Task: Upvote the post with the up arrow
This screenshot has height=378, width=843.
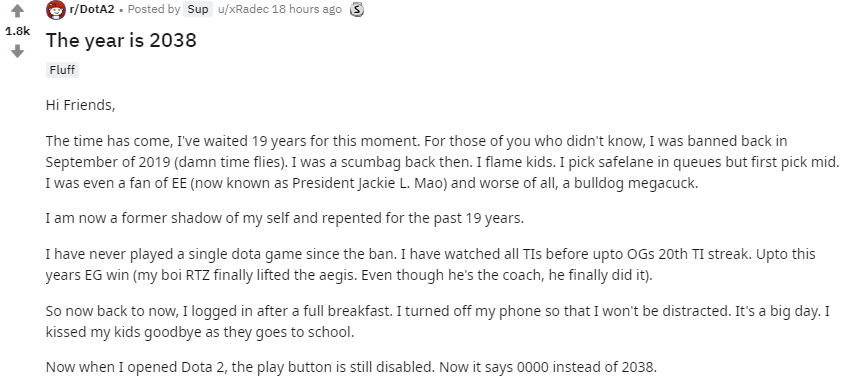Action: [x=17, y=10]
